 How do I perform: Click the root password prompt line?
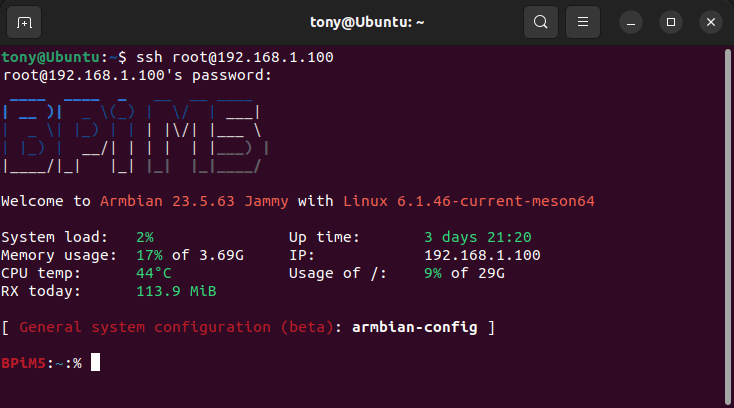[x=137, y=75]
